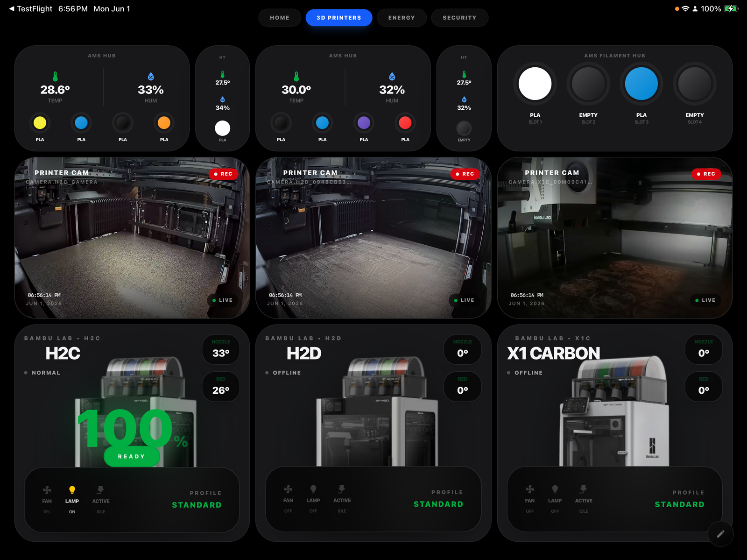Select the yellow PLA filament in first AMS hub
Viewport: 747px width, 560px height.
pyautogui.click(x=40, y=123)
